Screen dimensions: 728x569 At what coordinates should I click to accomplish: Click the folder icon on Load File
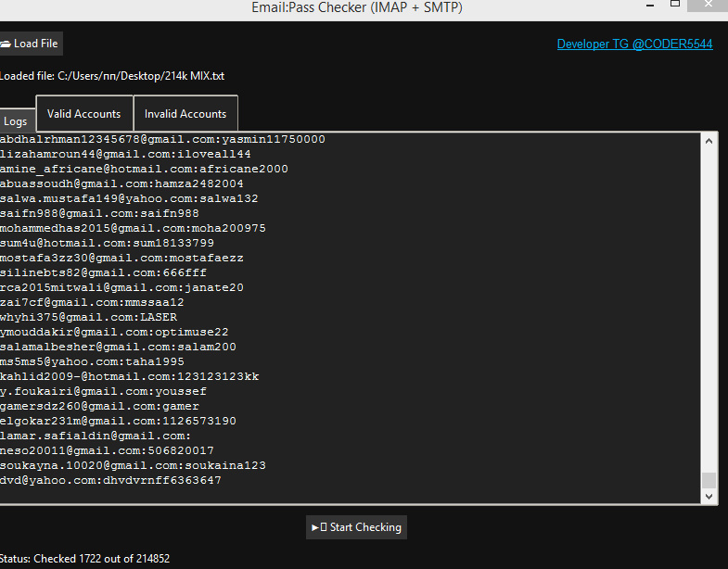tap(5, 44)
